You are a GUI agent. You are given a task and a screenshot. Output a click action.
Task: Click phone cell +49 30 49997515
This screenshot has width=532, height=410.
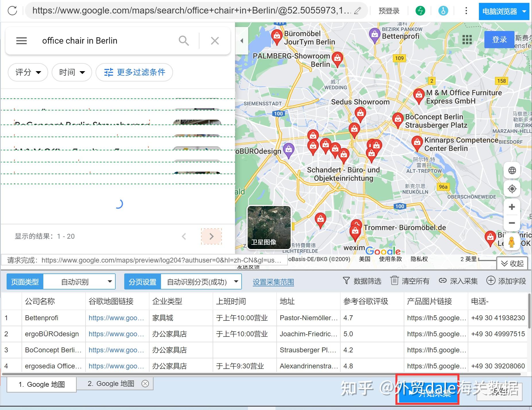(498, 334)
